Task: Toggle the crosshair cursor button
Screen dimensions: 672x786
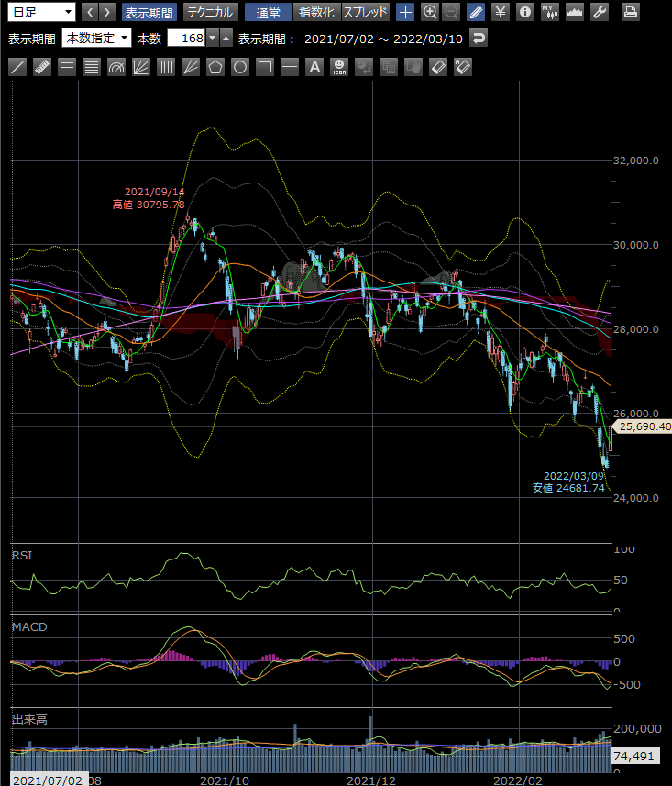Action: pyautogui.click(x=405, y=12)
